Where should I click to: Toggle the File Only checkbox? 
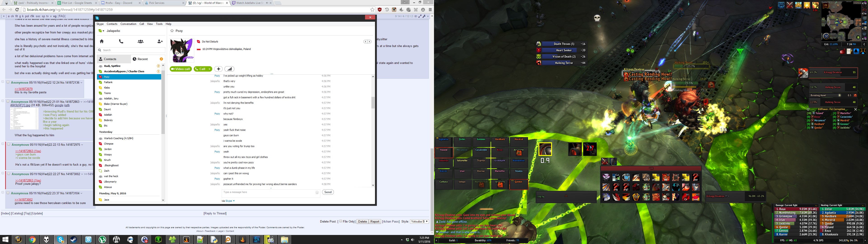341,221
